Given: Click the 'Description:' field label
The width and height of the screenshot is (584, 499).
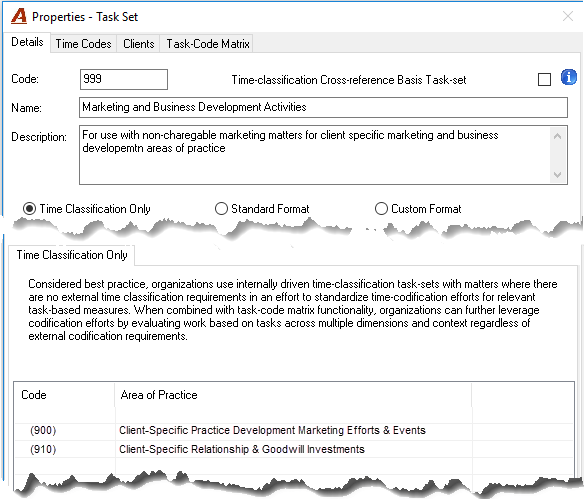Looking at the screenshot, I should [x=39, y=137].
